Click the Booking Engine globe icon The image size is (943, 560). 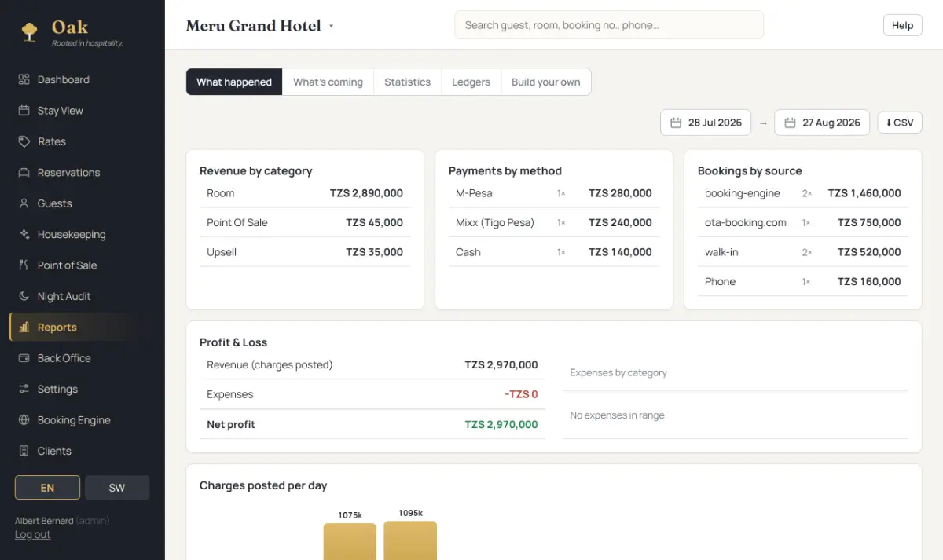[x=24, y=420]
